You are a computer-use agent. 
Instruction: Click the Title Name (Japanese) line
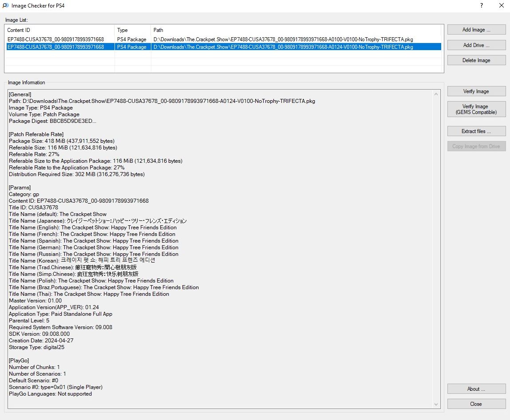(98, 221)
